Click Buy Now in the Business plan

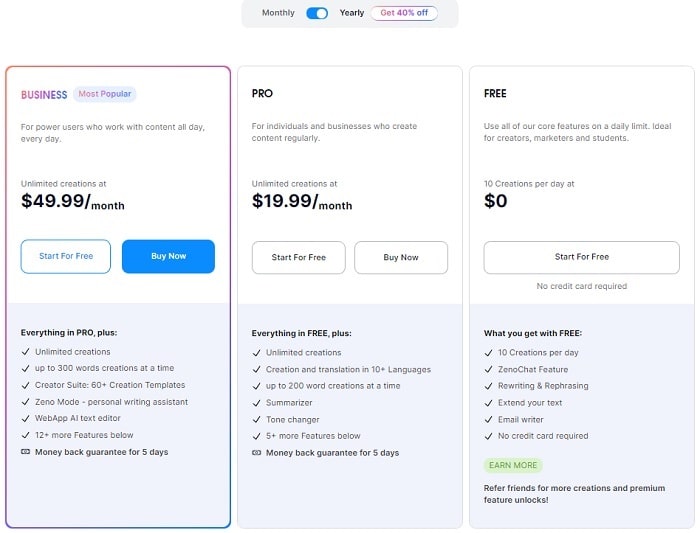(168, 256)
